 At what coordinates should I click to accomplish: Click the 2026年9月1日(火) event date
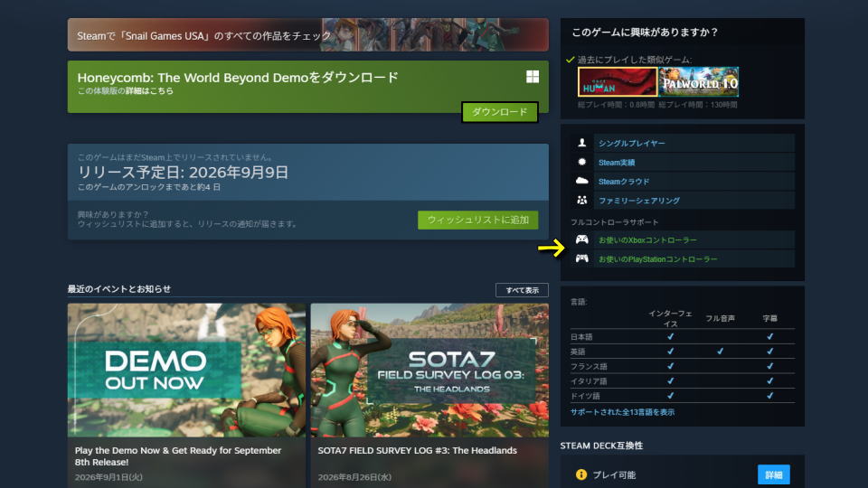[x=108, y=477]
